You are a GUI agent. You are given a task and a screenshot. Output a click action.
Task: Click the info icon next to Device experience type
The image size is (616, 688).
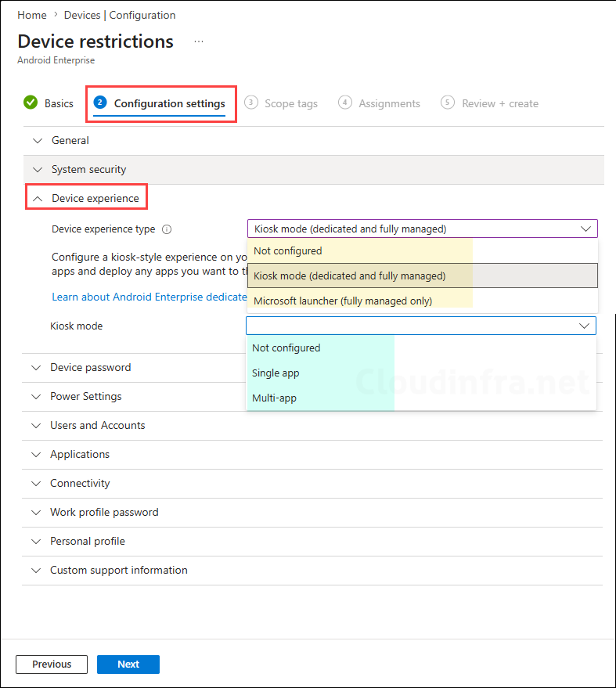(167, 229)
